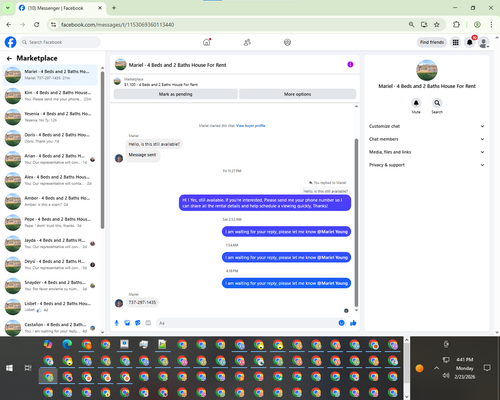Open the Snayder conversation in the list
Image resolution: width=500 pixels, height=400 pixels.
tap(50, 286)
